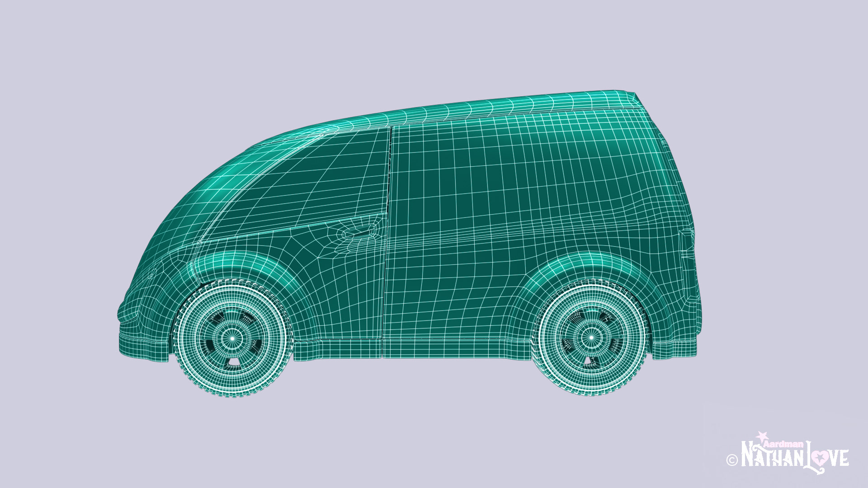Click the pink star above Aardman
The image size is (868, 488).
(x=762, y=436)
